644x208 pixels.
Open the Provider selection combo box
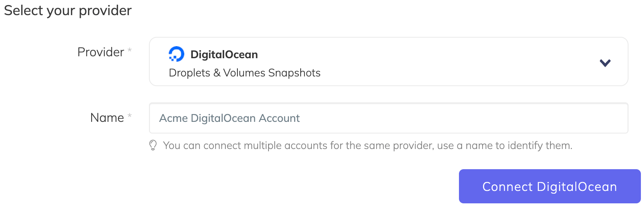tap(388, 62)
